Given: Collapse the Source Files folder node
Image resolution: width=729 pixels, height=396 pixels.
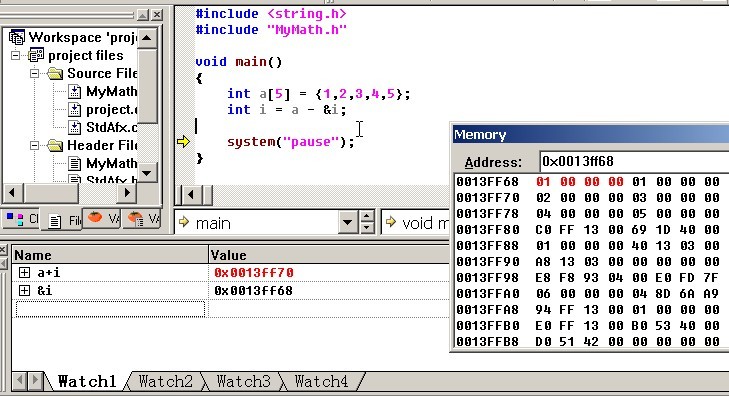Looking at the screenshot, I should [x=34, y=73].
